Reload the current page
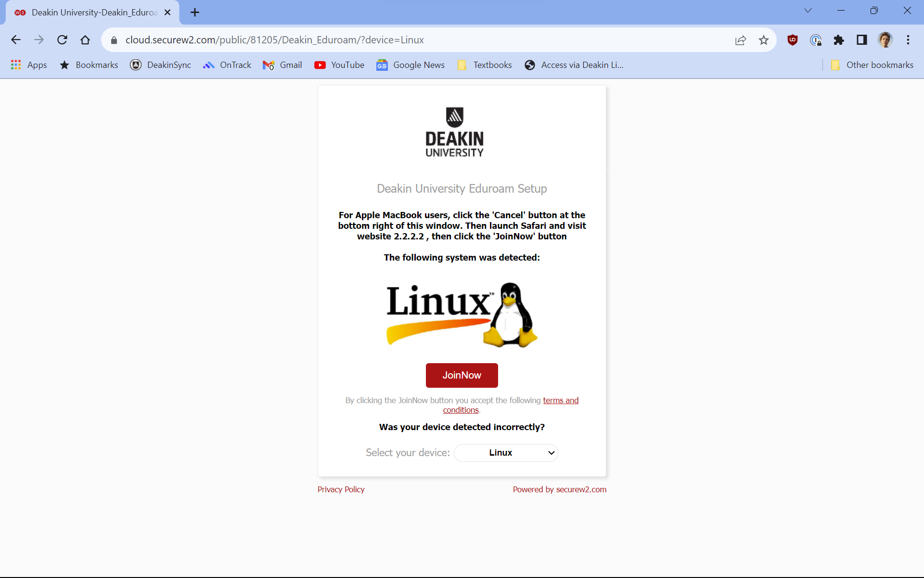 coord(62,40)
